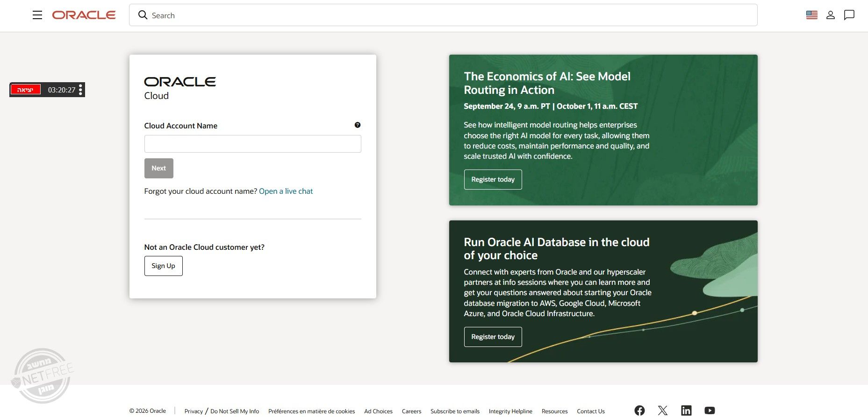This screenshot has width=868, height=417.
Task: Open a live chat link
Action: point(286,191)
